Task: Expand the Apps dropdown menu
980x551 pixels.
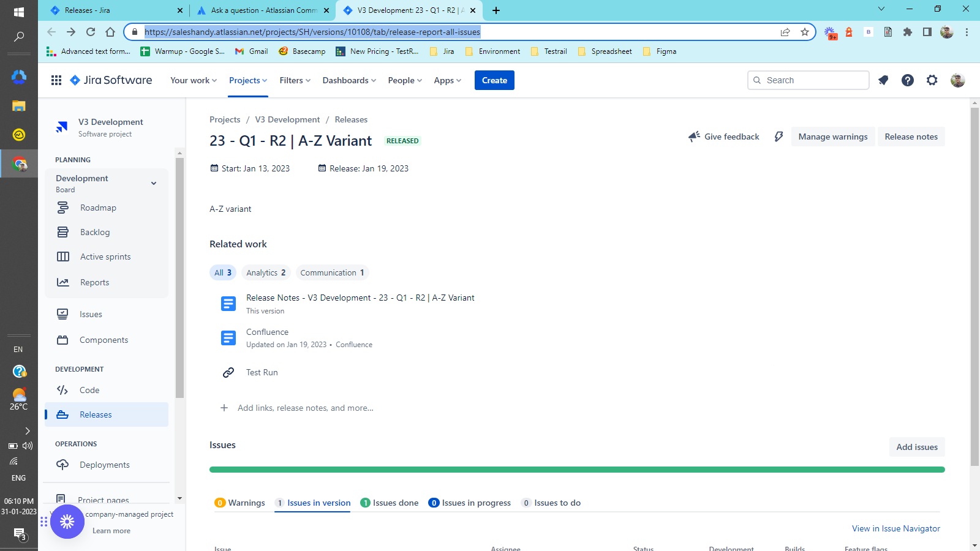Action: click(x=448, y=80)
